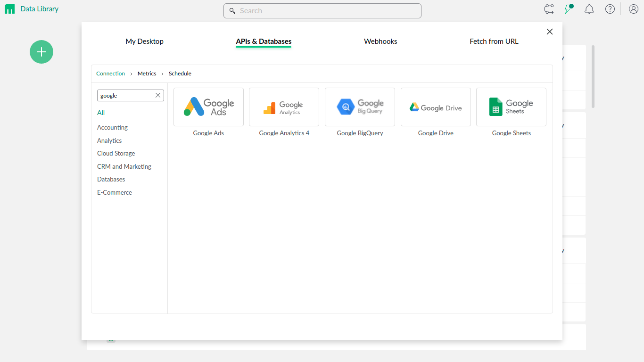The image size is (644, 362).
Task: Open the data flow connections icon
Action: (549, 9)
